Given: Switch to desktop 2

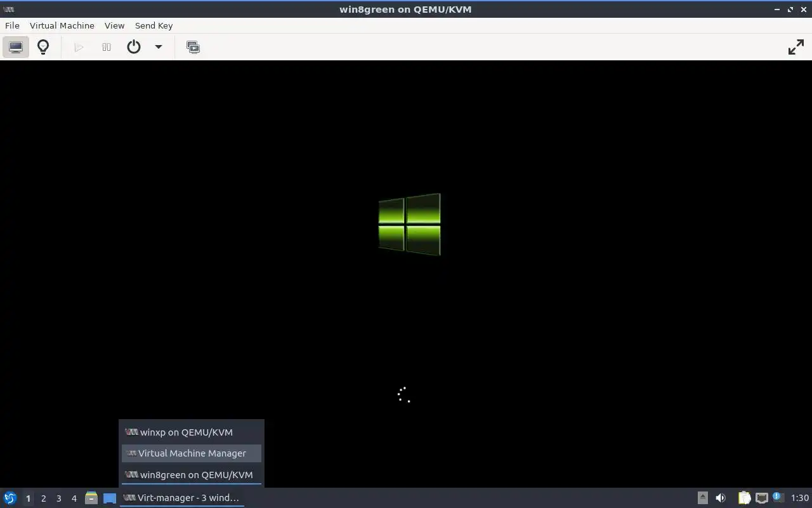Looking at the screenshot, I should pyautogui.click(x=43, y=498).
